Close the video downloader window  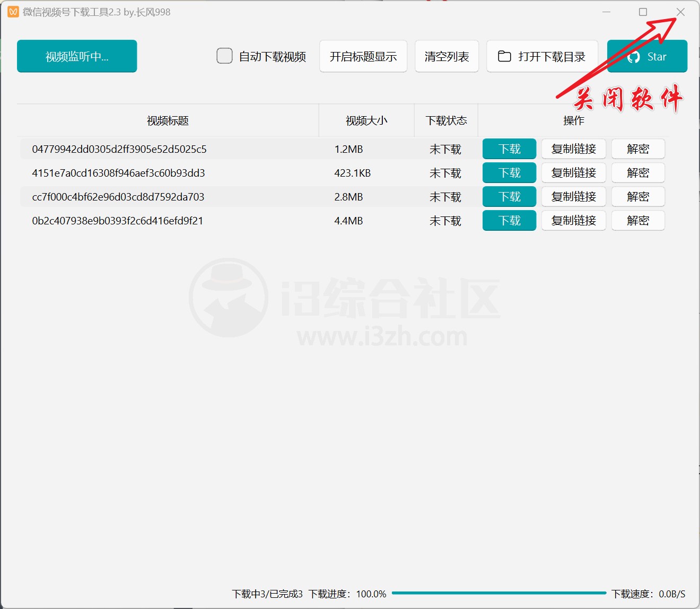[x=680, y=12]
